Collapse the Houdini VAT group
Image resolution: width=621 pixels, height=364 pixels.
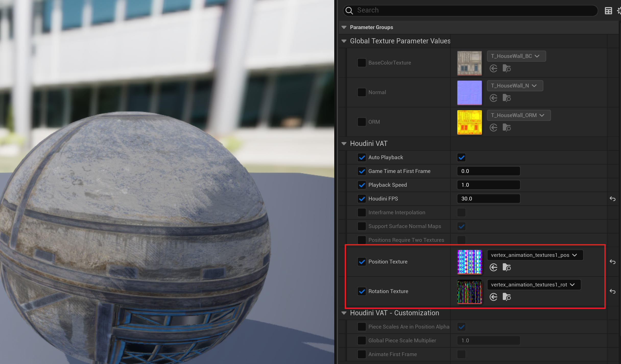click(x=344, y=144)
